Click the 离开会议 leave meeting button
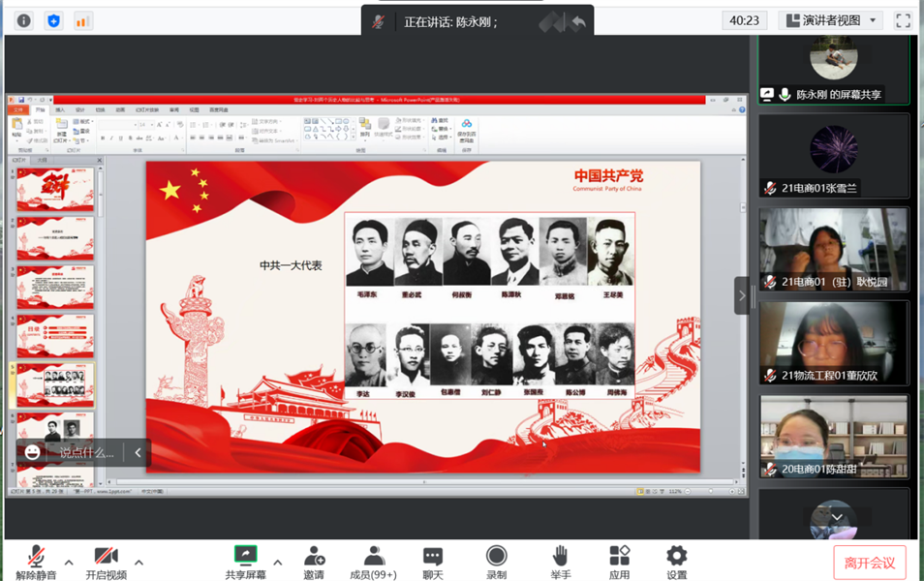 [869, 563]
